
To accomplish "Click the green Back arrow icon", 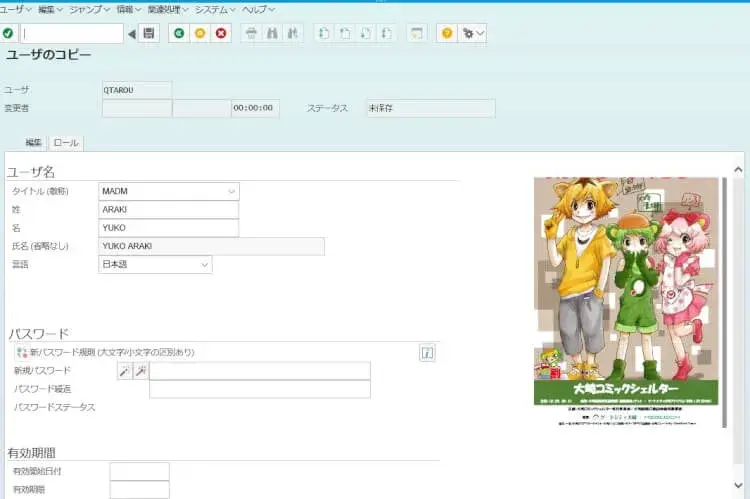I will (x=179, y=33).
